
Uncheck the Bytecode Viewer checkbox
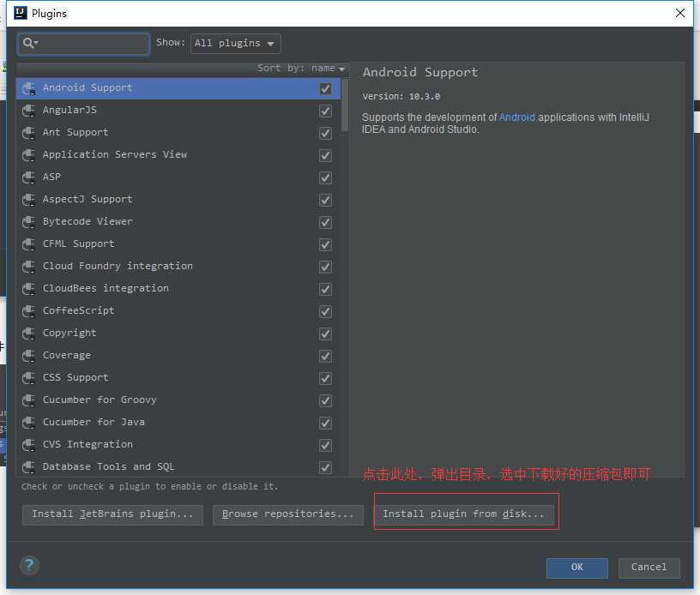(x=325, y=222)
